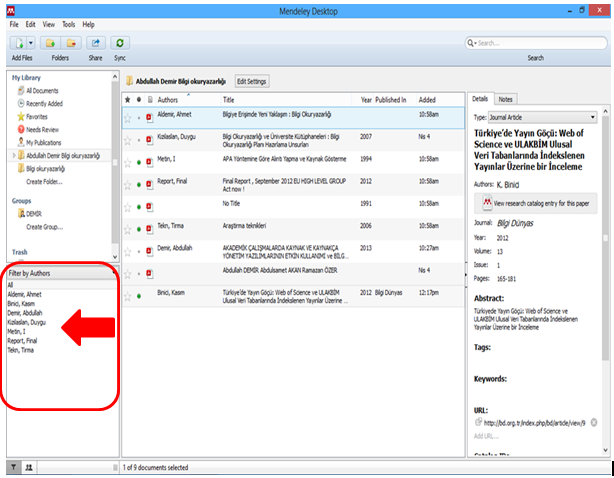Remove the URL with the x icon

click(x=594, y=423)
